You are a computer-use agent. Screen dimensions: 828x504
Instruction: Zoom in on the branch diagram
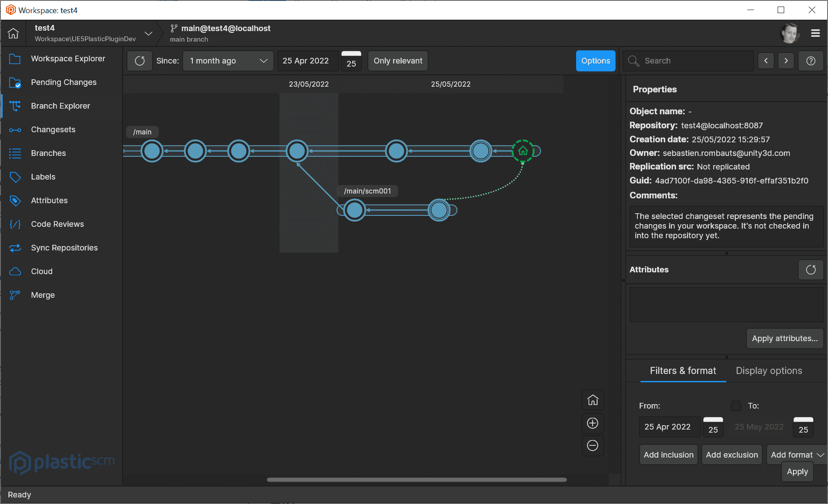(x=592, y=423)
